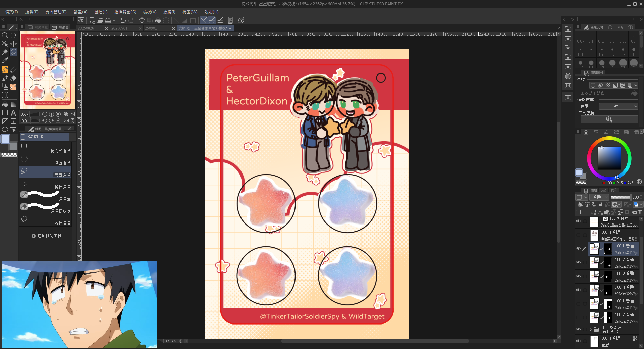Click the Undo arrow in command bar
This screenshot has height=349, width=644.
click(x=123, y=20)
